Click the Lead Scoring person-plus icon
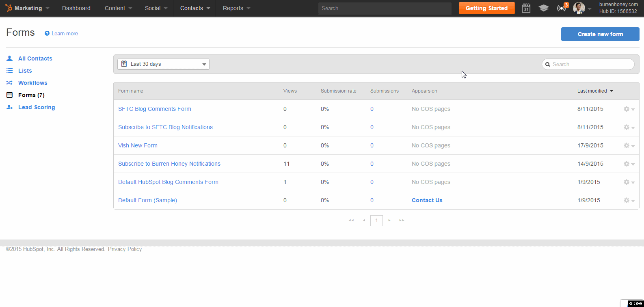The image size is (644, 307). 9,107
